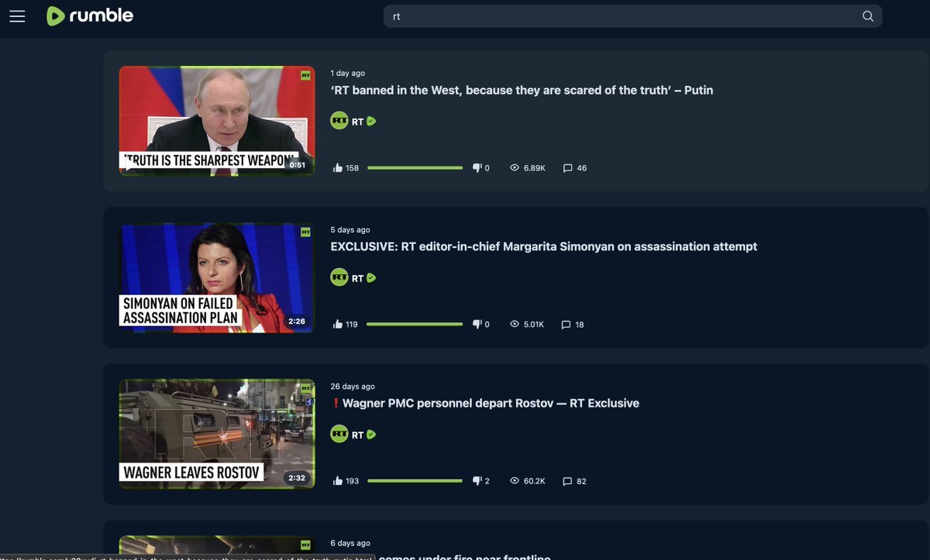Open RT channel name on Simonyan video
The image size is (930, 560).
tap(357, 278)
